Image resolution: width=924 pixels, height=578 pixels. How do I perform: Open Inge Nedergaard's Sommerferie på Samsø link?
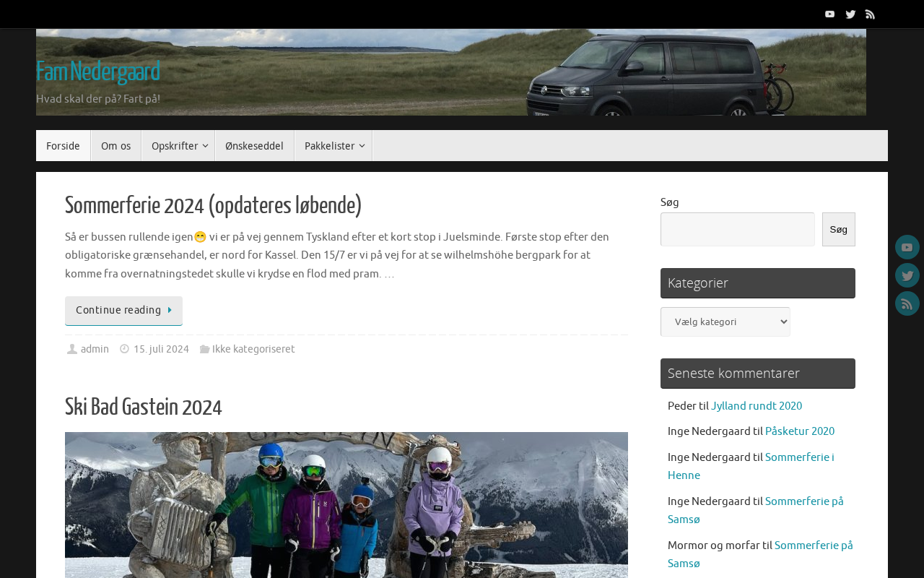tap(756, 510)
